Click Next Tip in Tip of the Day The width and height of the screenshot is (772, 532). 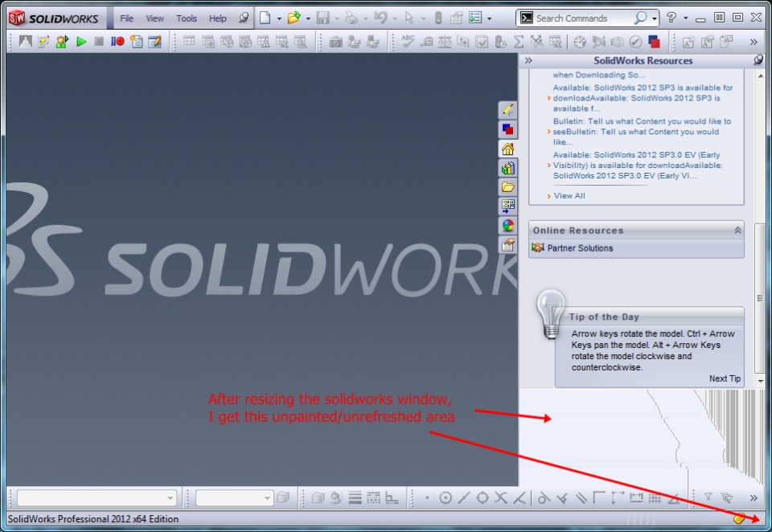click(725, 379)
